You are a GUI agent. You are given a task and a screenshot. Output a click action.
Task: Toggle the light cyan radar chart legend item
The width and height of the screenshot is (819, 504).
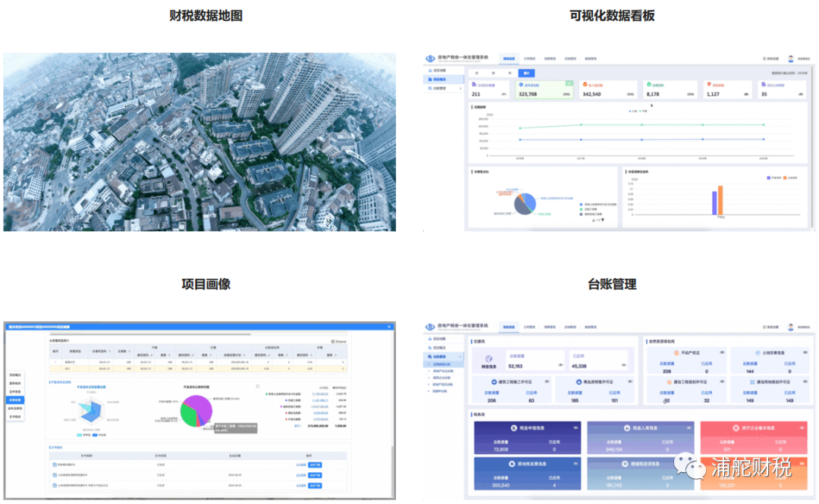pos(83,434)
